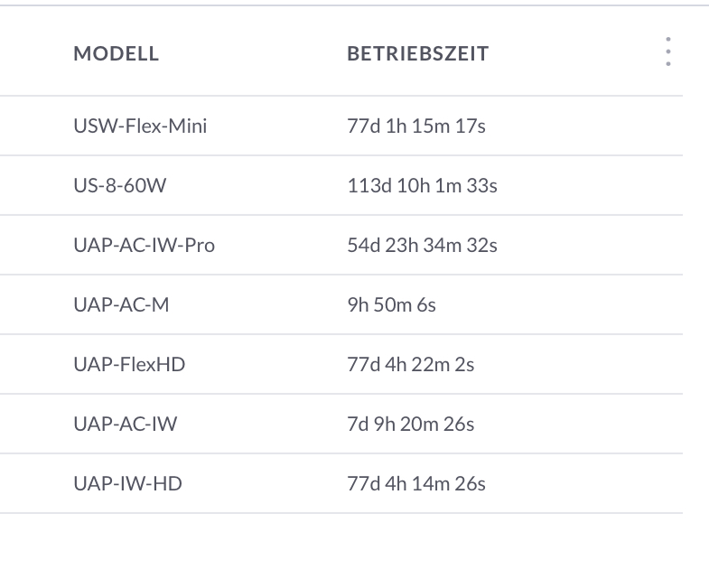Image resolution: width=709 pixels, height=588 pixels.
Task: Open the UAP-FlexHD access point entry
Action: (129, 365)
